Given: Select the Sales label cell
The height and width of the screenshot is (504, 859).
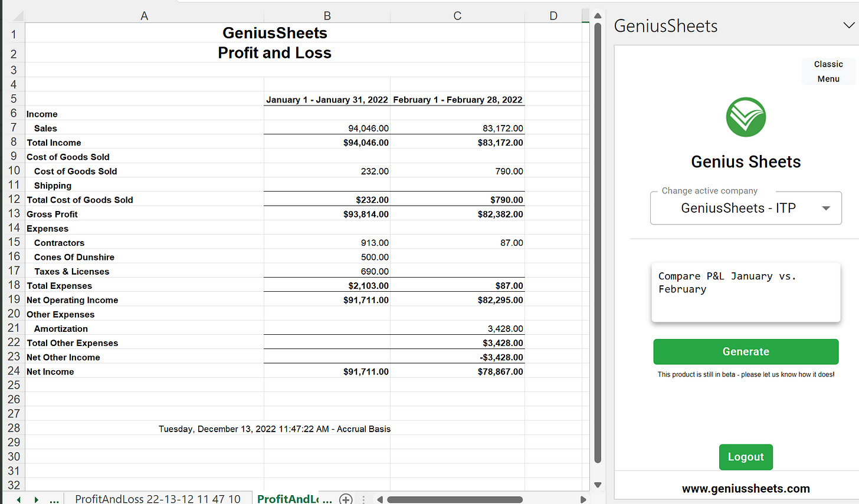Looking at the screenshot, I should click(x=144, y=128).
